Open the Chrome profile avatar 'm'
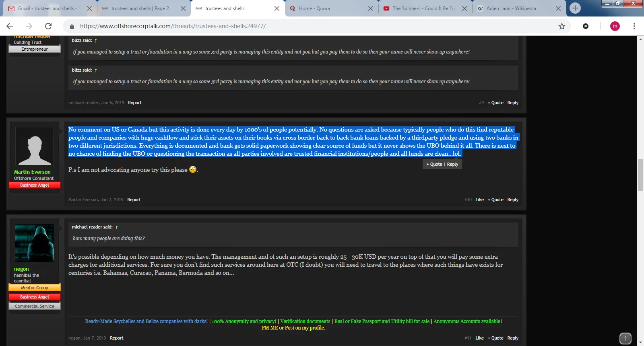This screenshot has height=346, width=644. coord(615,26)
